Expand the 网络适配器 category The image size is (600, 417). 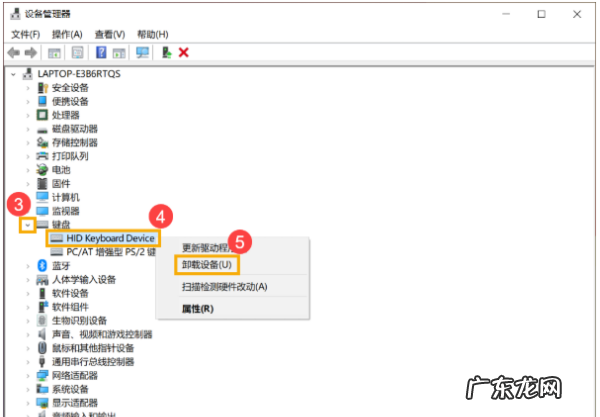click(x=28, y=375)
